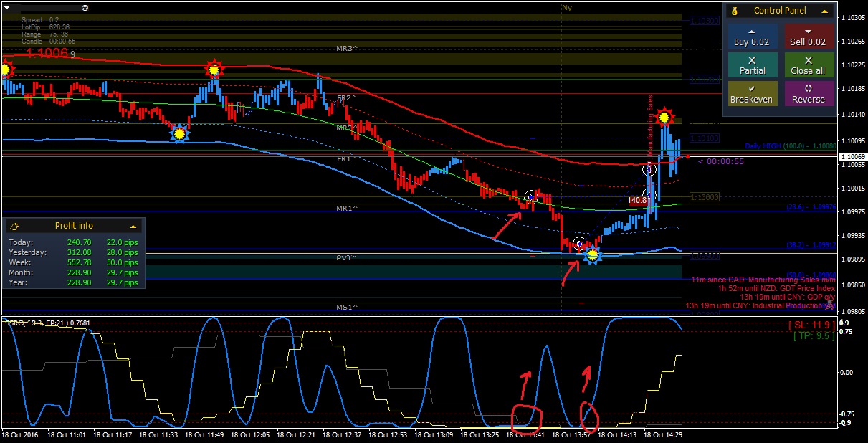This screenshot has height=443, width=868.
Task: Click the smiley face expert advisor icon
Action: pyautogui.click(x=85, y=6)
